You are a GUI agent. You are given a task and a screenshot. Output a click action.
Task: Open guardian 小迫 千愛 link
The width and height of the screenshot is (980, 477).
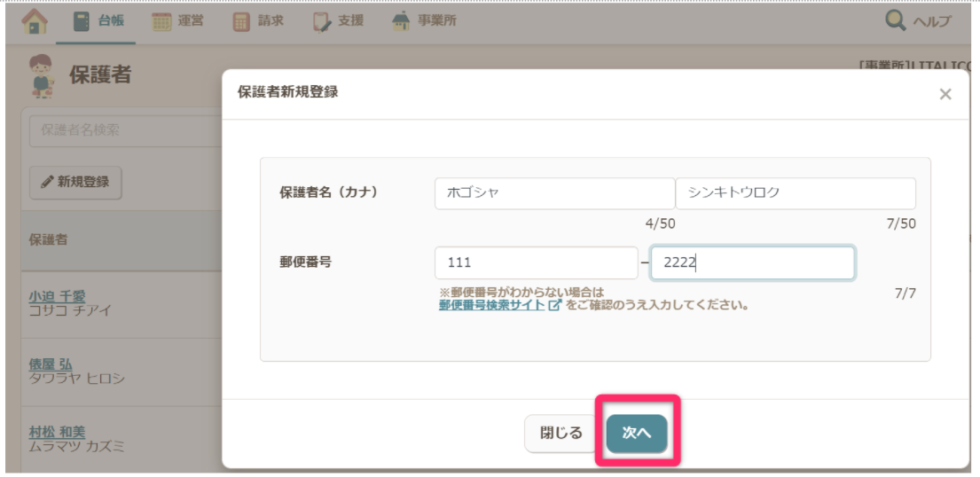57,296
